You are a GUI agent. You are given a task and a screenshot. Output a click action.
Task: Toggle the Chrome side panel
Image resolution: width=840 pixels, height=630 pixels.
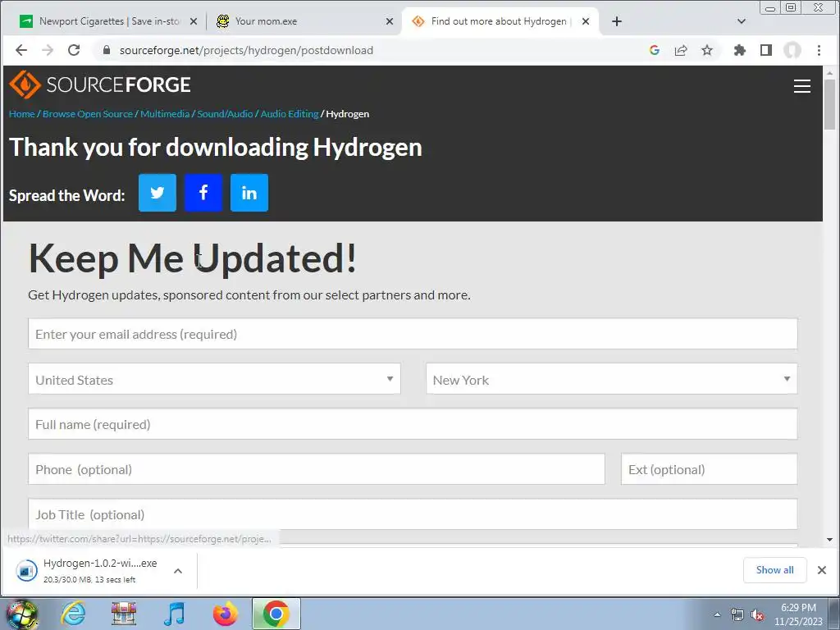click(x=766, y=50)
